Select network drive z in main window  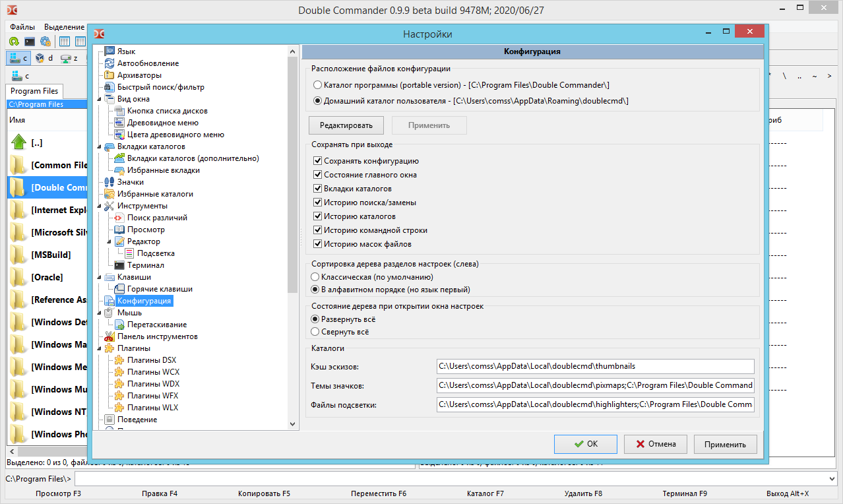(x=70, y=58)
